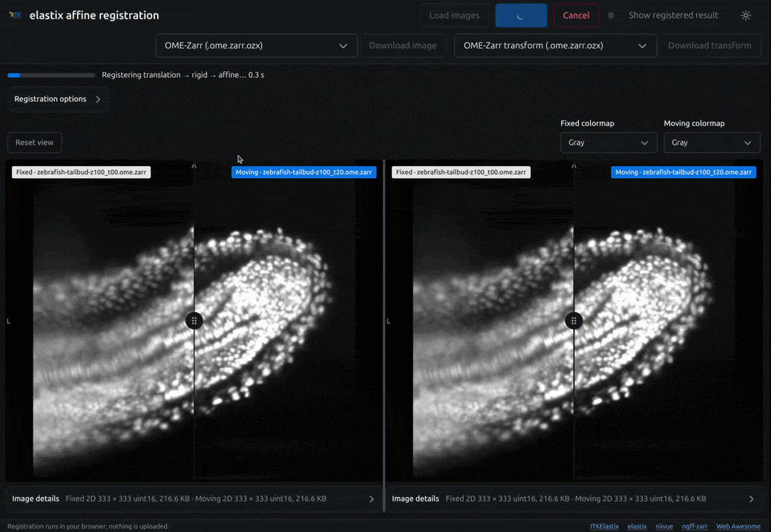The image size is (771, 532).
Task: Click the 'Registering translation → rigid → affine' status text
Action: 183,75
